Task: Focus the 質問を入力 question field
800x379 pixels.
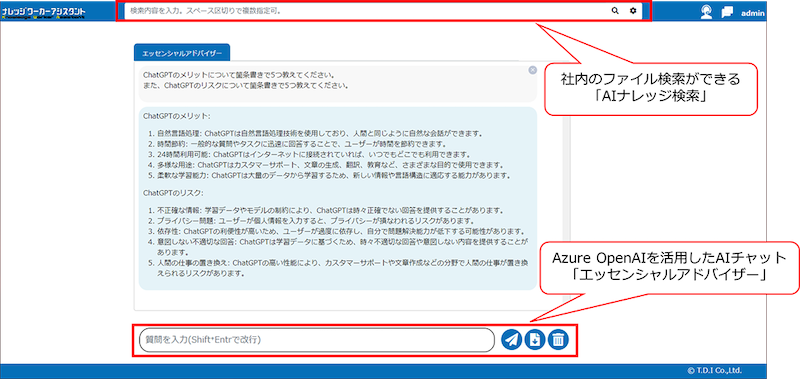Action: 317,340
